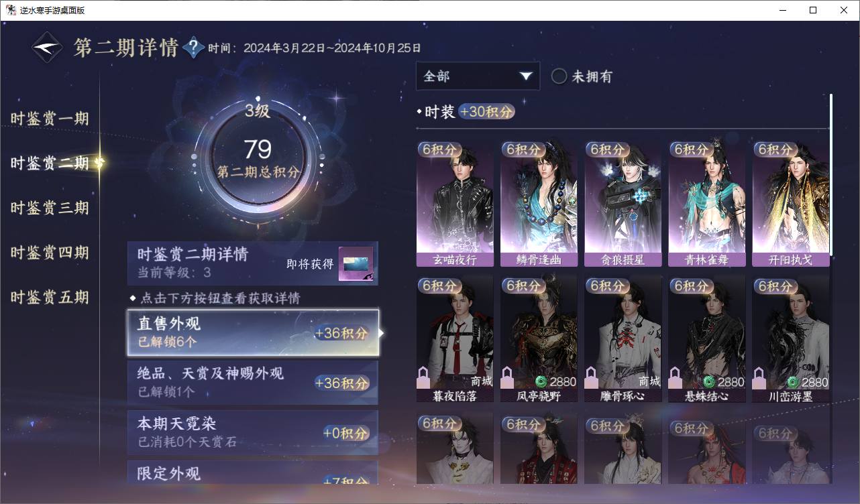The height and width of the screenshot is (504, 860).
Task: Open 时鉴赏二期详情 level panel
Action: coord(253,263)
